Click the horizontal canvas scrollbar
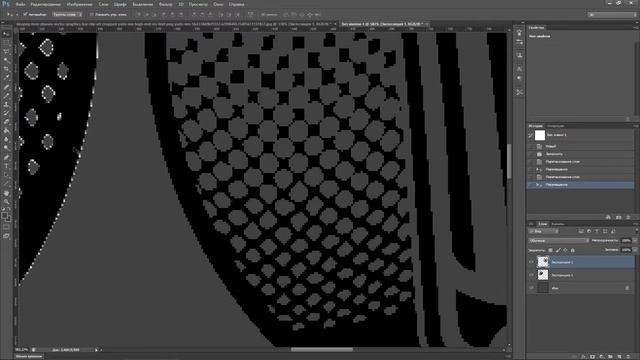Viewport: 640px width, 360px height. (x=322, y=349)
